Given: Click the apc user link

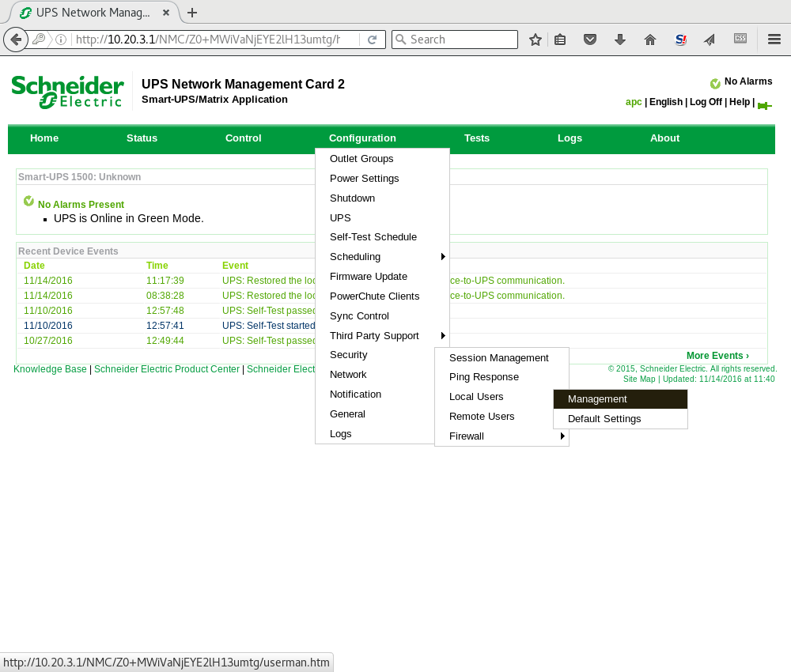Looking at the screenshot, I should [634, 102].
